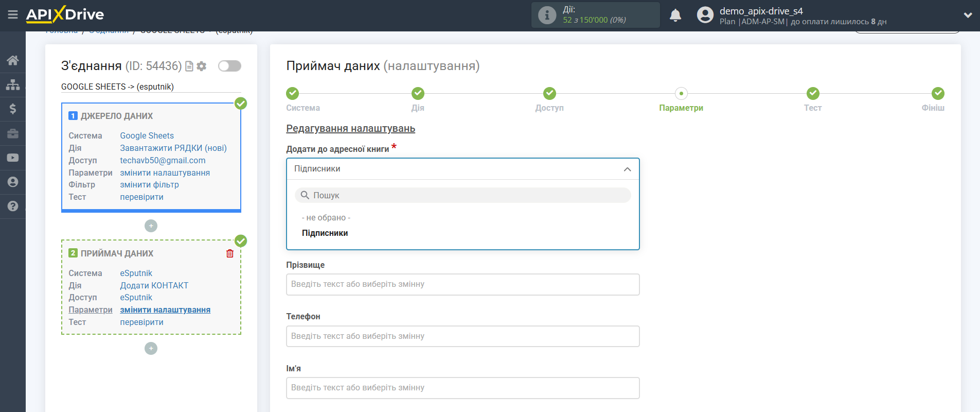The width and height of the screenshot is (980, 412).
Task: Open billing dollar icon in sidebar
Action: 13,109
